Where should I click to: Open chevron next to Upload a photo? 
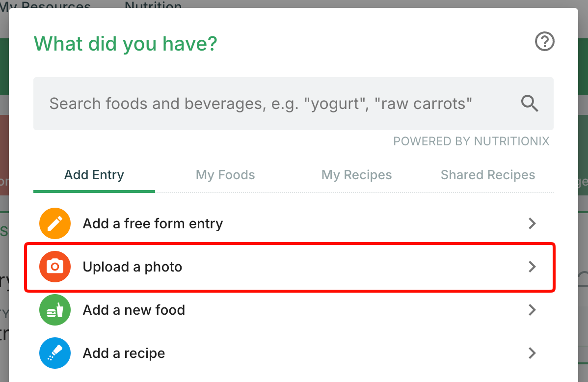[532, 267]
